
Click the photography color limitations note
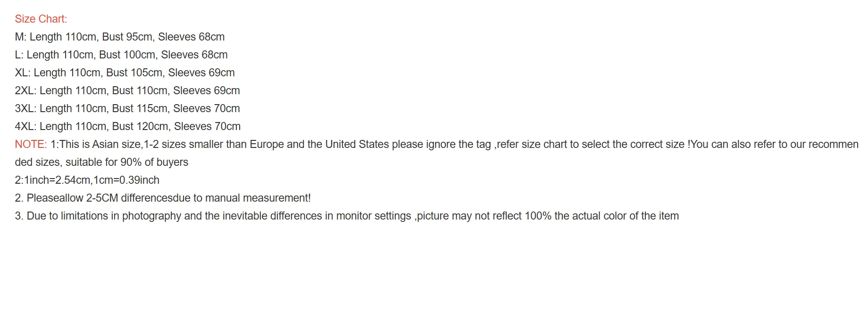(347, 216)
